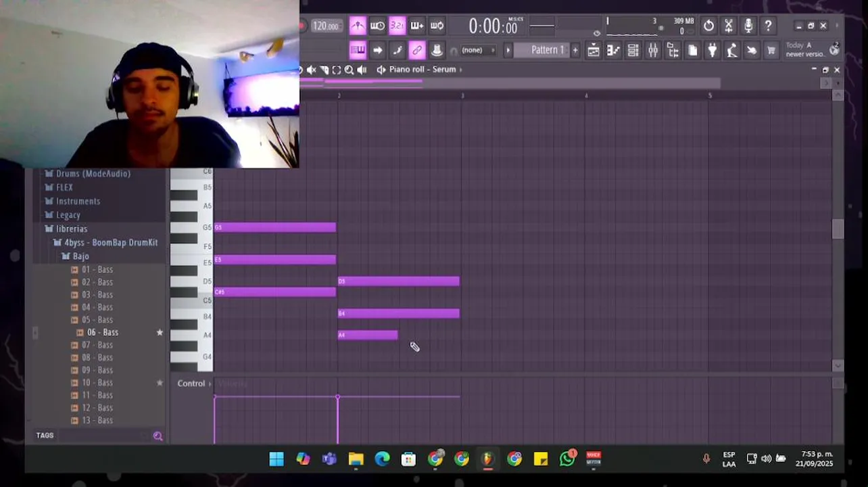The image size is (868, 487).
Task: Click the star next to 10 - Bass
Action: point(160,383)
